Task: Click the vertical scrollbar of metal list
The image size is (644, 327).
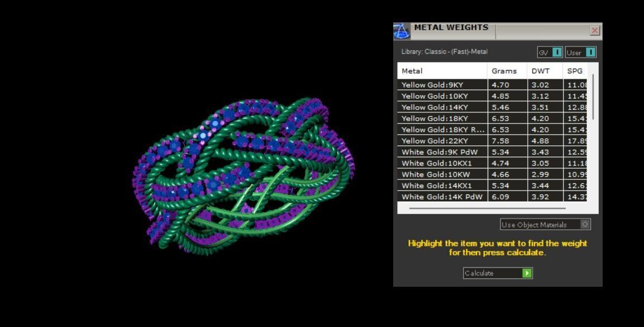Action: [x=594, y=97]
